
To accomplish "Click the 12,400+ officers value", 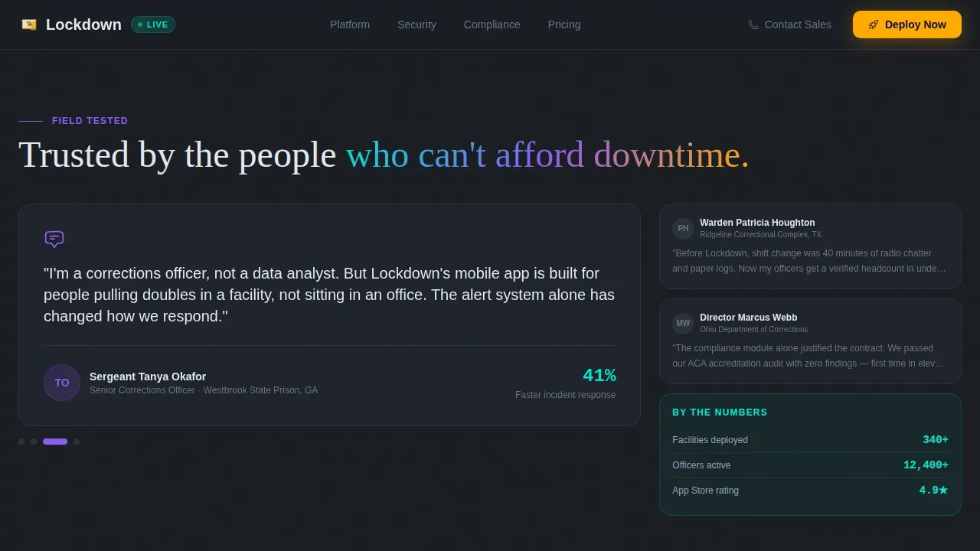I will pyautogui.click(x=926, y=465).
